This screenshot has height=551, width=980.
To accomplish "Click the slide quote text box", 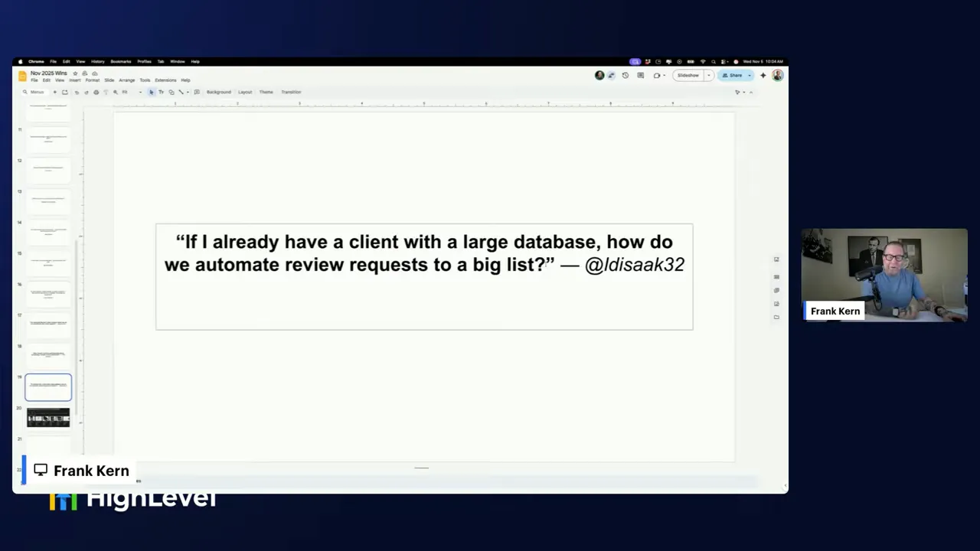I will click(424, 276).
